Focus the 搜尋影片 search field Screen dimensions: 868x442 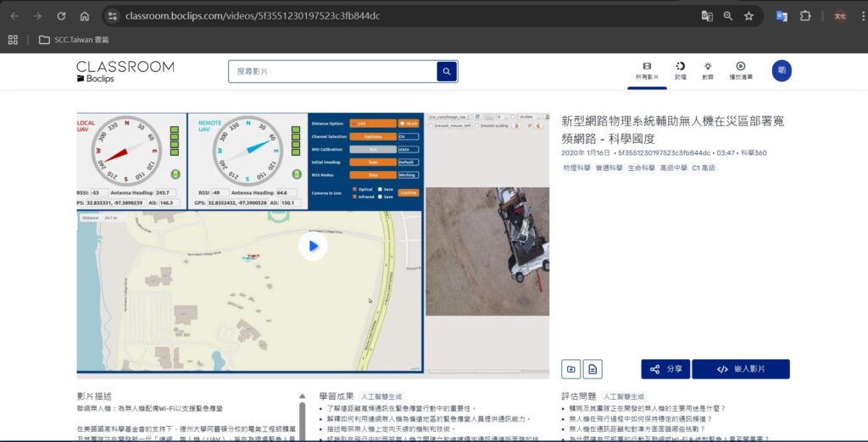(x=332, y=72)
